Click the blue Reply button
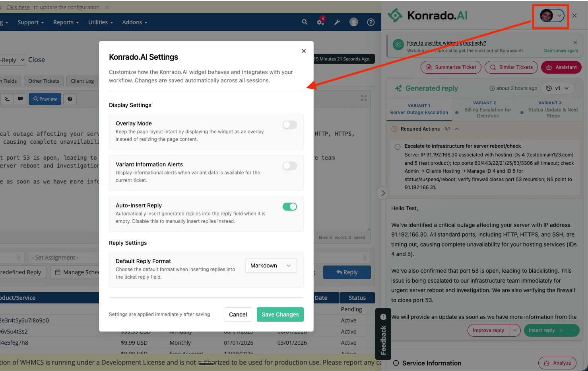This screenshot has height=371, width=588. point(347,272)
